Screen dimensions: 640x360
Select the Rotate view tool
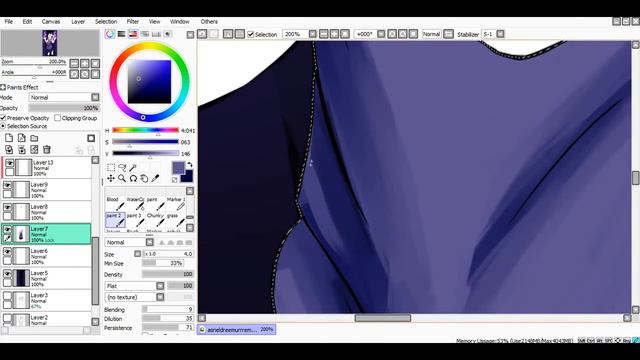133,178
